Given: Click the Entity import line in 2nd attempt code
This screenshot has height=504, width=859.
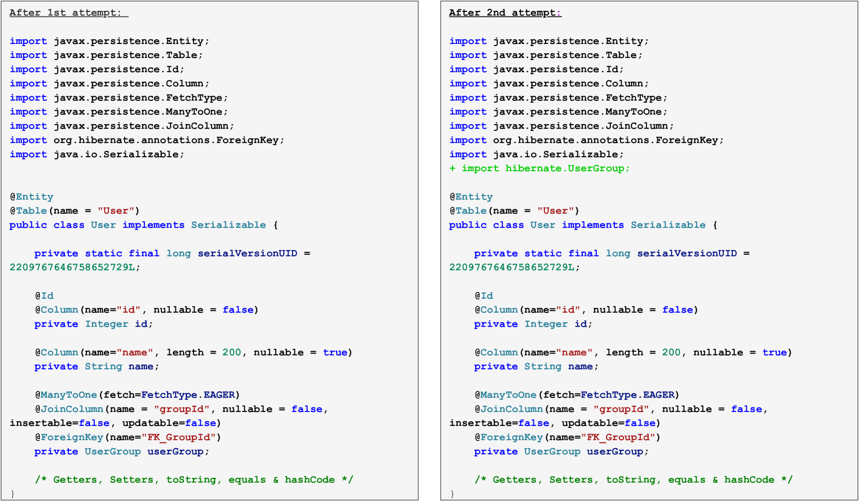Looking at the screenshot, I should pos(549,41).
